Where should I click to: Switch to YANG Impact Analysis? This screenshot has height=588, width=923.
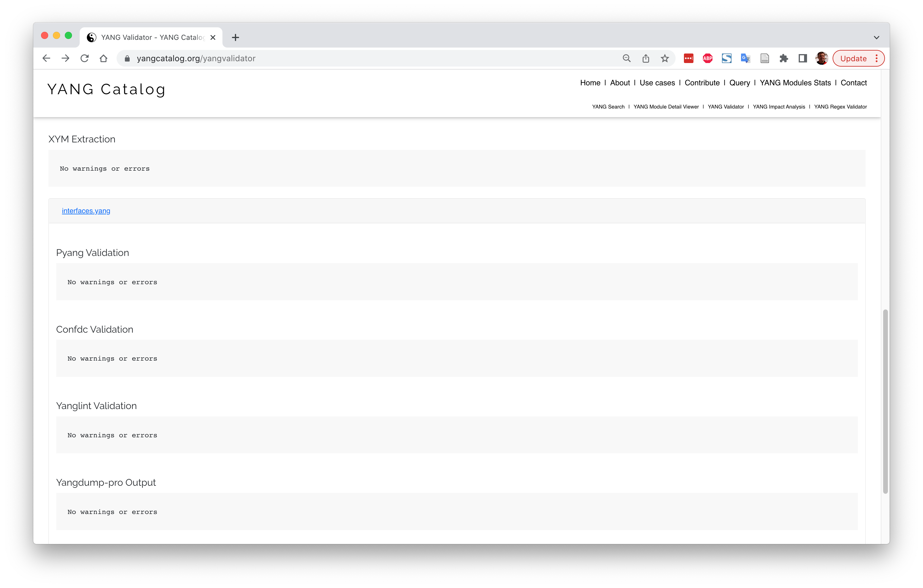pyautogui.click(x=778, y=107)
